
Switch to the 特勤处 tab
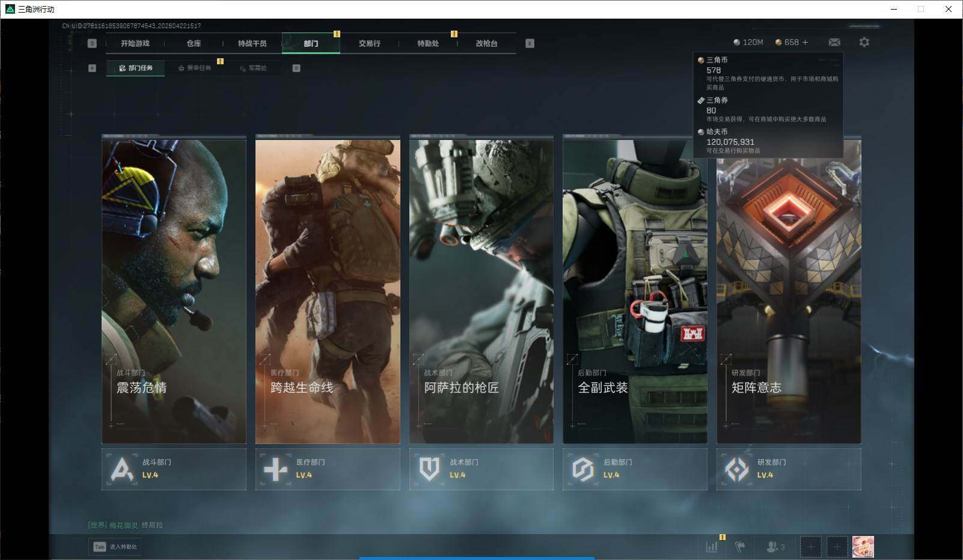coord(428,43)
